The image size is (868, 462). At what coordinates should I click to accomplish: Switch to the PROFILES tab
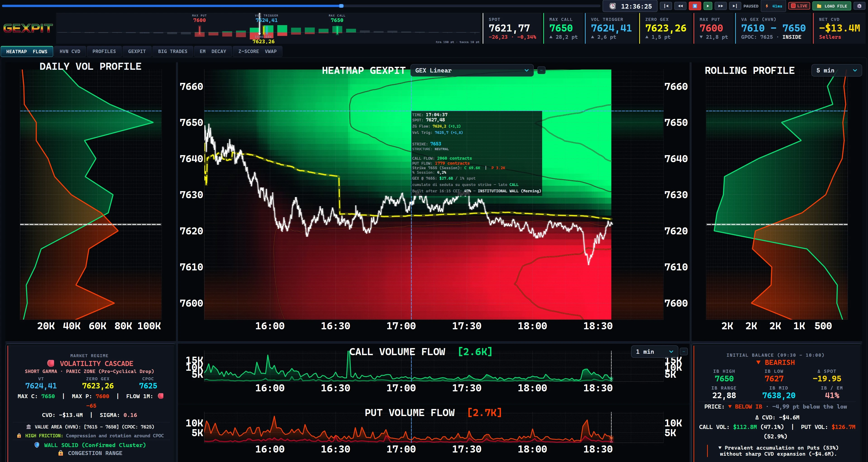click(104, 52)
